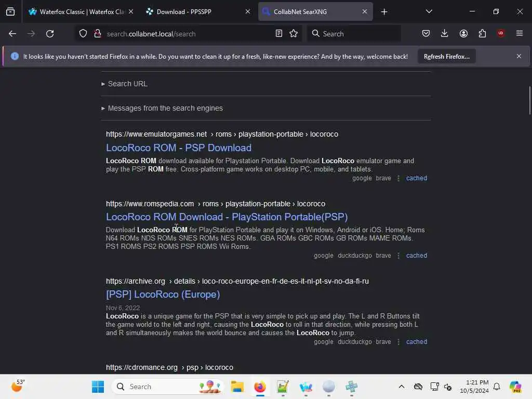The image size is (532, 399).
Task: Click the taskbar chart application icon
Action: click(x=283, y=387)
